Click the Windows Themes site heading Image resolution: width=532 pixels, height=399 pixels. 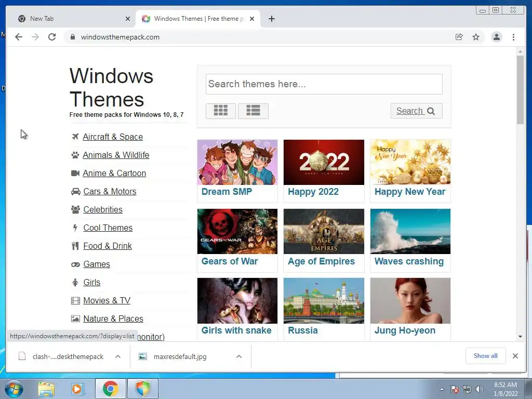(111, 87)
